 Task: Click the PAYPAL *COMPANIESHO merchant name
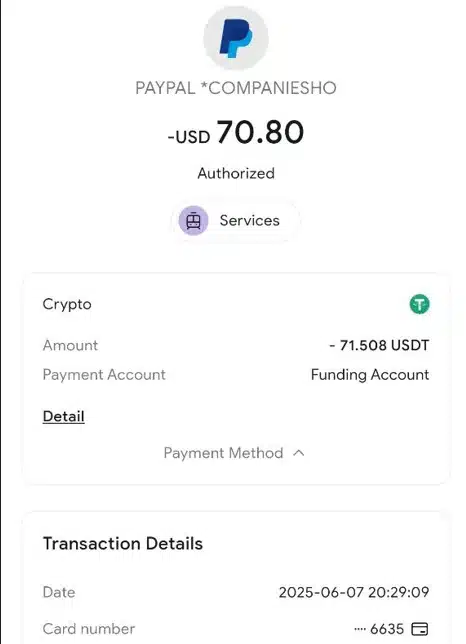click(x=236, y=88)
